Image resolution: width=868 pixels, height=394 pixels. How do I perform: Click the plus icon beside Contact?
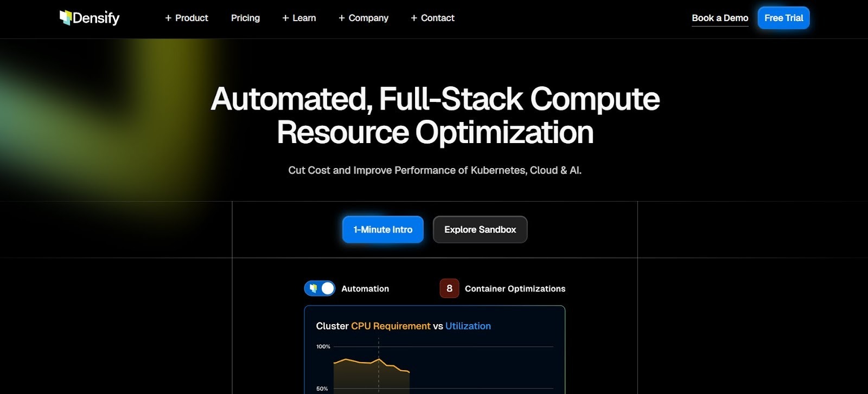pos(413,18)
